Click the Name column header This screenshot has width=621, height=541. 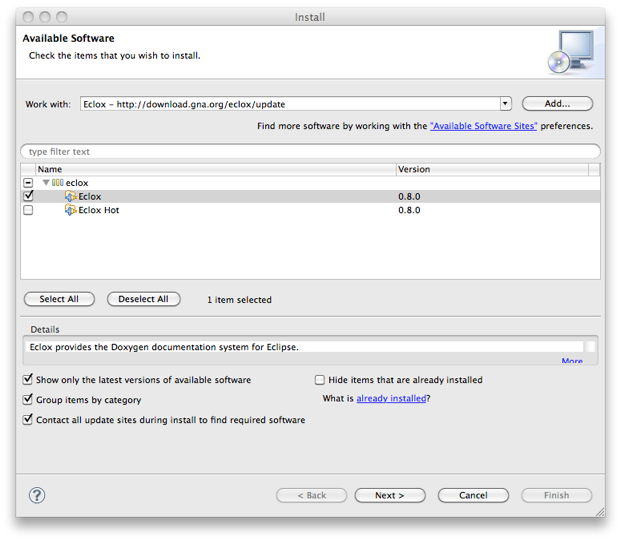[216, 169]
